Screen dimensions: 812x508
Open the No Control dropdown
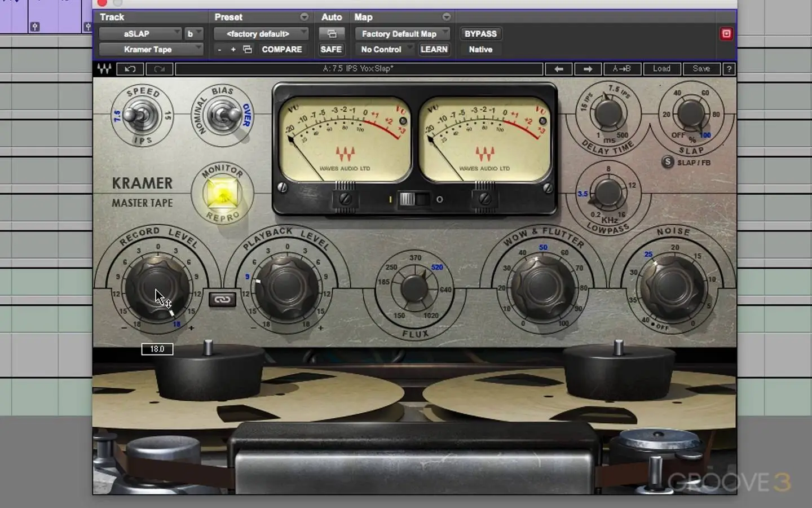click(385, 50)
